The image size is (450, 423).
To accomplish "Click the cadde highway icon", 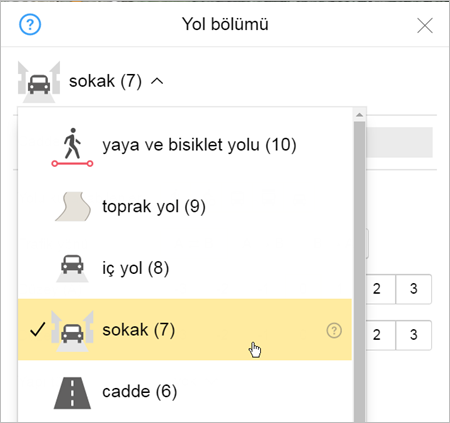I will click(72, 393).
